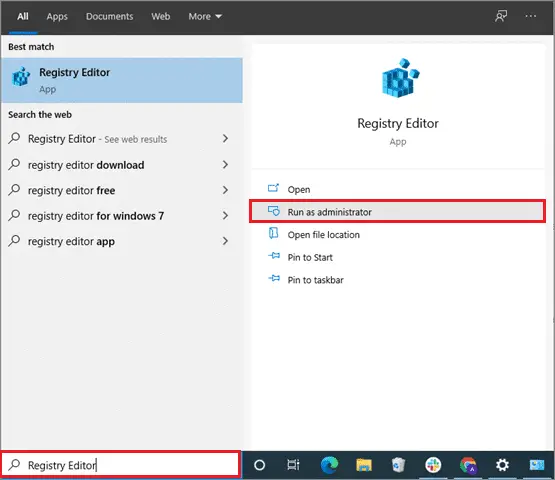Click the taskbar search box with 'Registry Editor'
This screenshot has width=555, height=480.
coord(121,465)
